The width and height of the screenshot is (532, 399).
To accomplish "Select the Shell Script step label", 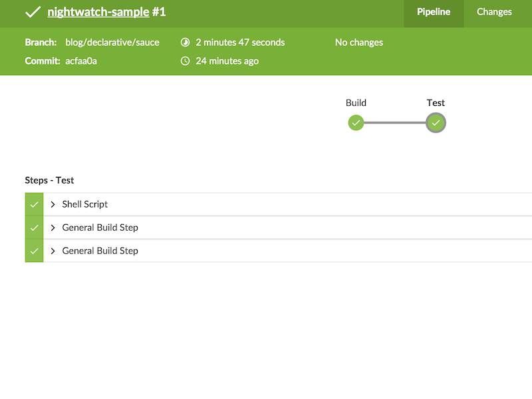I will (85, 205).
